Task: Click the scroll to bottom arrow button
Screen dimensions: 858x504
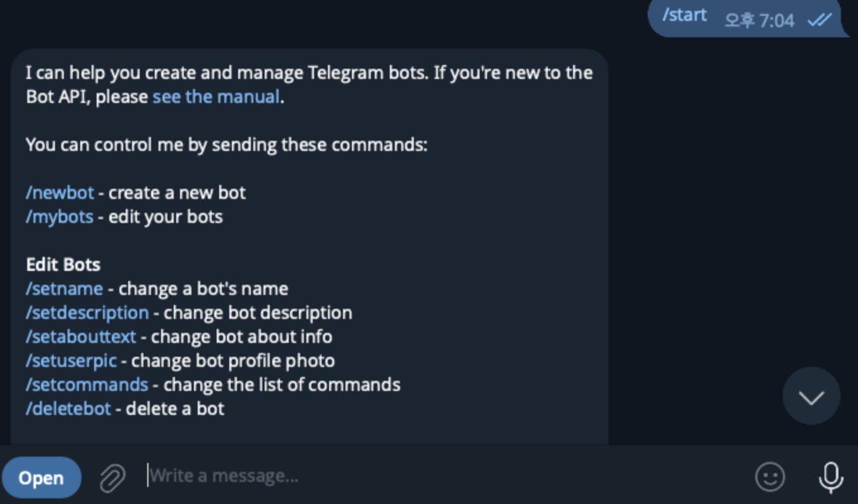Action: coord(811,397)
